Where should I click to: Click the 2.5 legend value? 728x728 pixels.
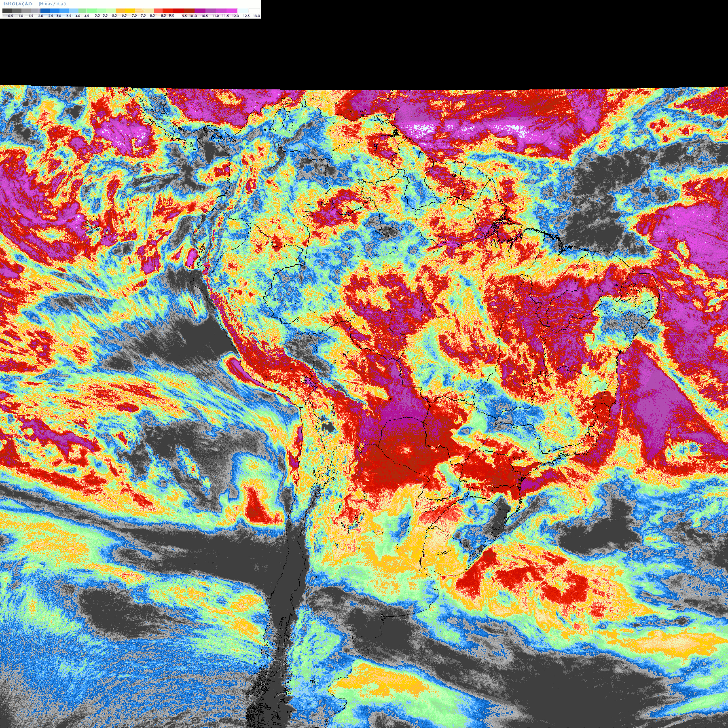coord(51,16)
